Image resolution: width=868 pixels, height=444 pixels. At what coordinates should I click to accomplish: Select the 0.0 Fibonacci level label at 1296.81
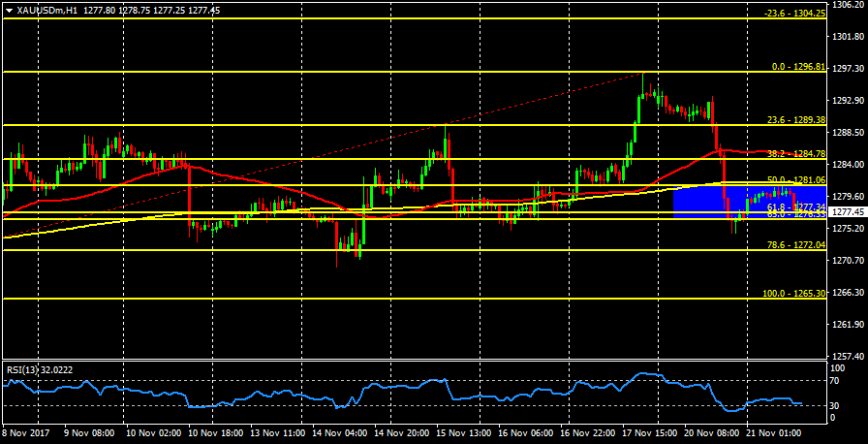tap(798, 67)
